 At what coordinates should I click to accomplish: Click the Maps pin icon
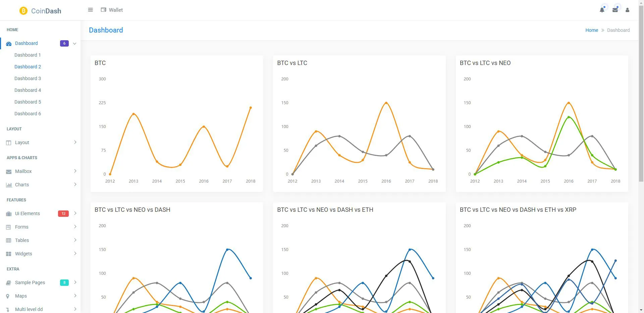tap(8, 296)
